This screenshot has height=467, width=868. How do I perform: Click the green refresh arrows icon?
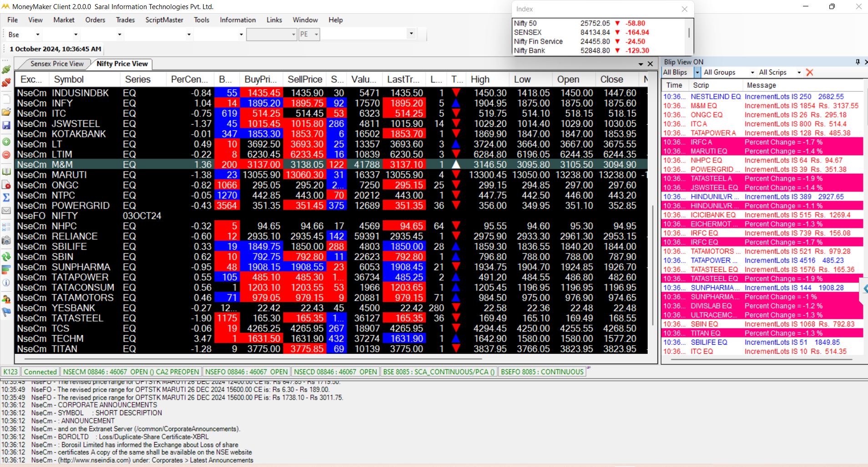(6, 256)
